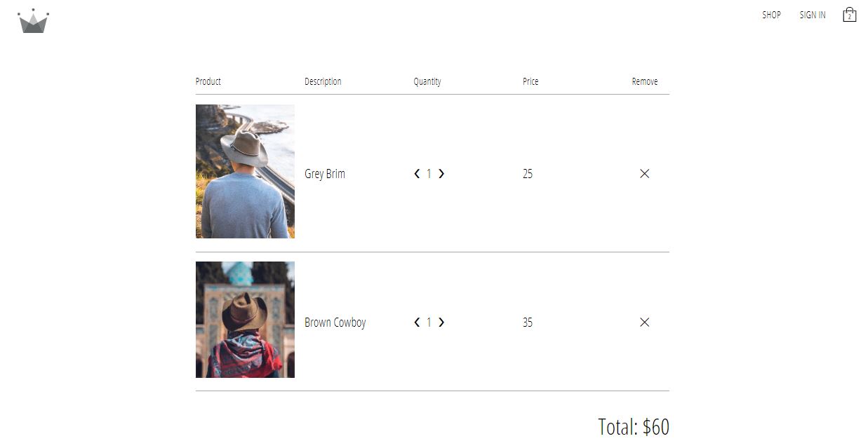Decrease Brown Cowboy quantity with left arrow
This screenshot has height=441, width=868.
[x=418, y=323]
